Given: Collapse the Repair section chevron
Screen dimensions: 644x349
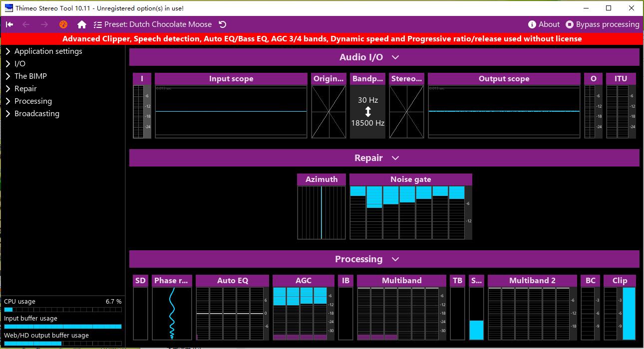Looking at the screenshot, I should coord(395,158).
